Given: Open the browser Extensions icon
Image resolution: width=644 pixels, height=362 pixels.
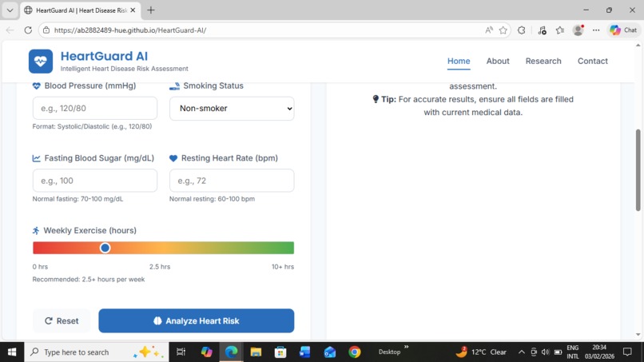Looking at the screenshot, I should coord(521,30).
